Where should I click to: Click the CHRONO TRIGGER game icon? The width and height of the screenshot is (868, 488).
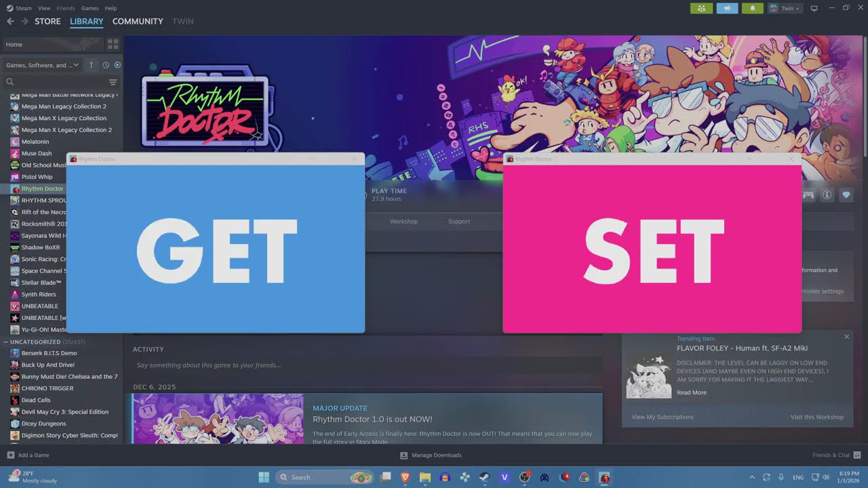coord(15,388)
